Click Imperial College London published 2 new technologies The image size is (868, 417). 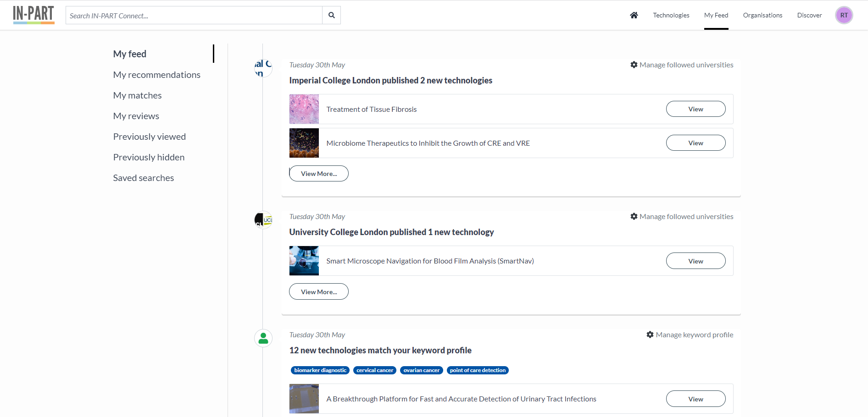tap(391, 81)
